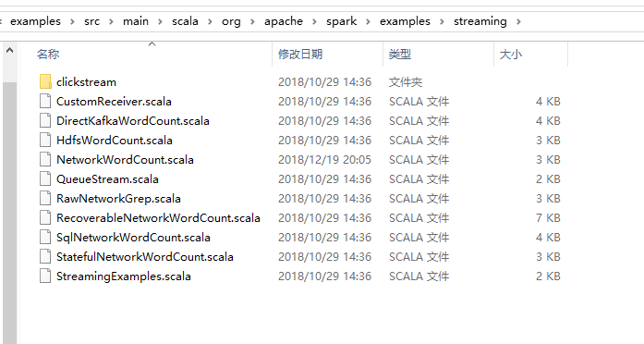Viewport: 644px width, 344px height.
Task: Expand the chevron after apache in the path
Action: [314, 21]
